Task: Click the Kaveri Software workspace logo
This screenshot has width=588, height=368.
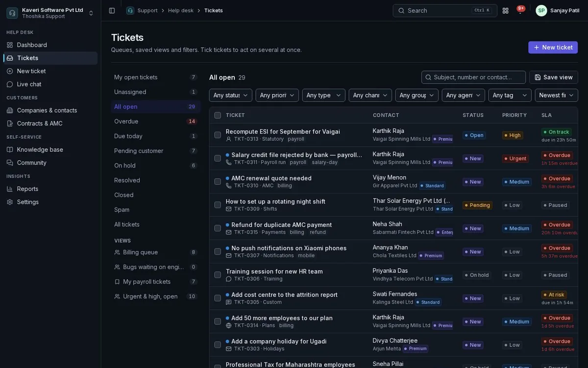Action: [x=12, y=13]
